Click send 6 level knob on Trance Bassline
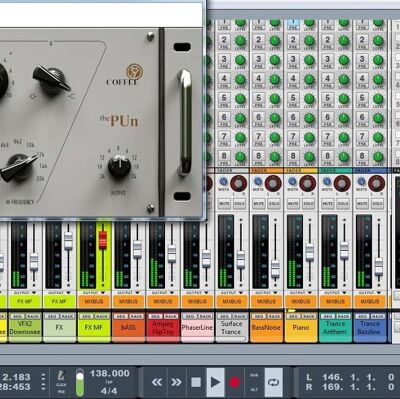This screenshot has width=400, height=399. tap(378, 118)
